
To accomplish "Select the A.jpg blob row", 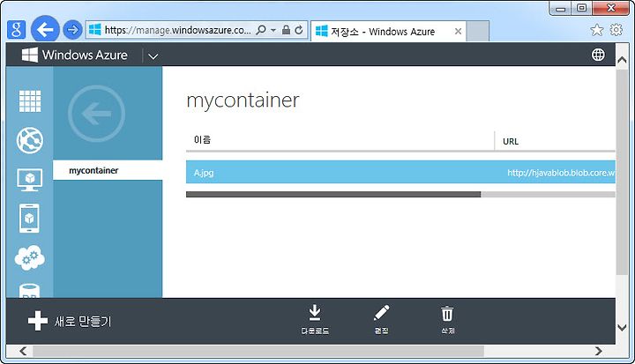I will 400,173.
